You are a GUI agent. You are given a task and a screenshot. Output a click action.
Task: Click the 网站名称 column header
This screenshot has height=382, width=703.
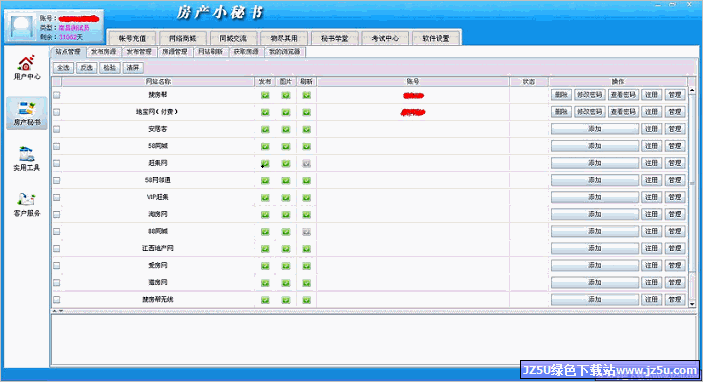(158, 82)
